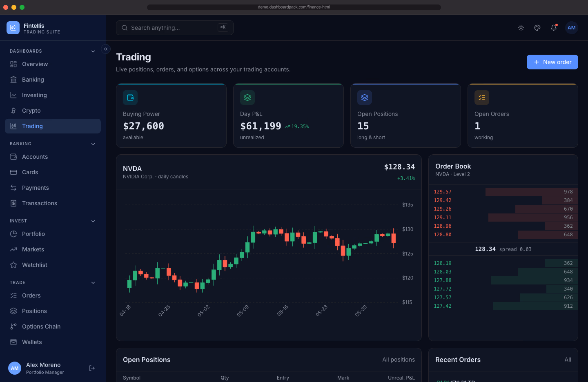This screenshot has width=588, height=382.
Task: Go to the Investing dashboard
Action: click(53, 95)
